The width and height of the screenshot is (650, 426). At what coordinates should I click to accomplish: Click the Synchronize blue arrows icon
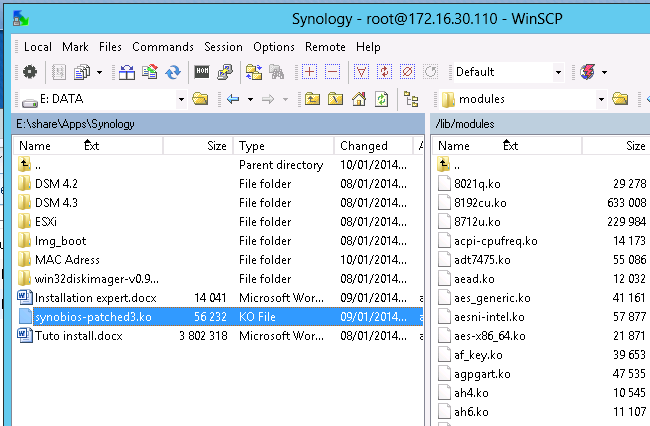point(173,72)
